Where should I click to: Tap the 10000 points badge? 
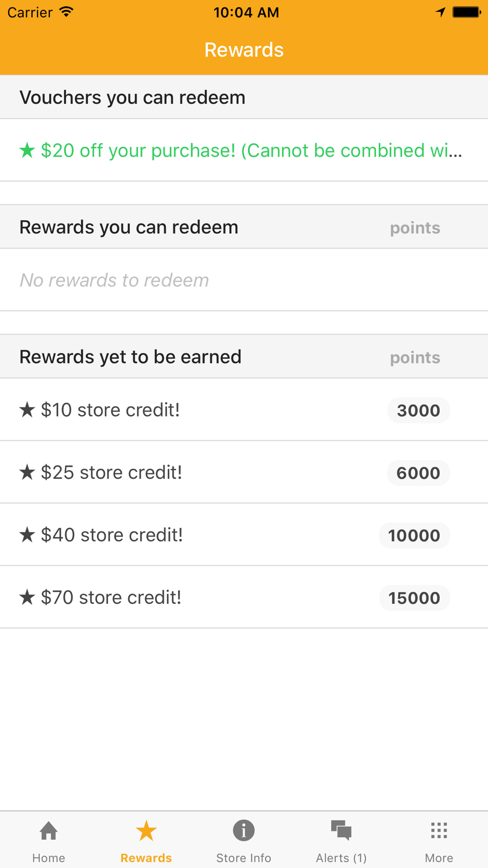coord(414,536)
